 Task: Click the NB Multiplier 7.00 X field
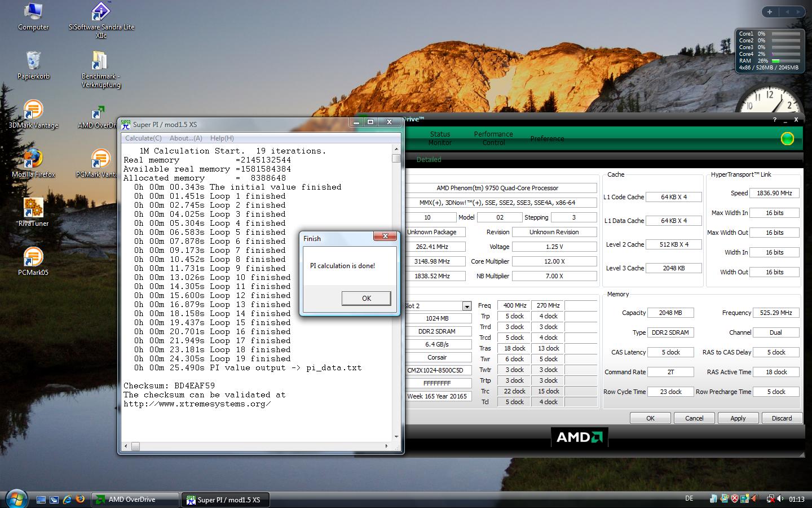coord(554,276)
